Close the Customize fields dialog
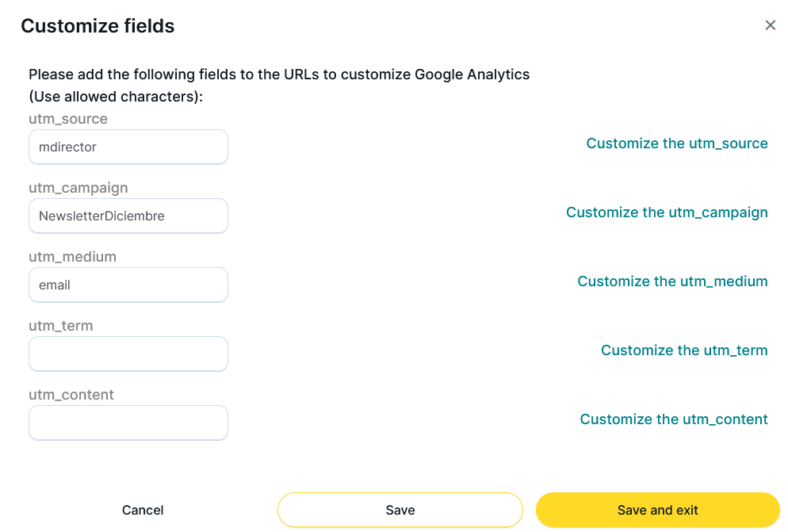Viewport: 788px width, 532px height. [x=770, y=25]
